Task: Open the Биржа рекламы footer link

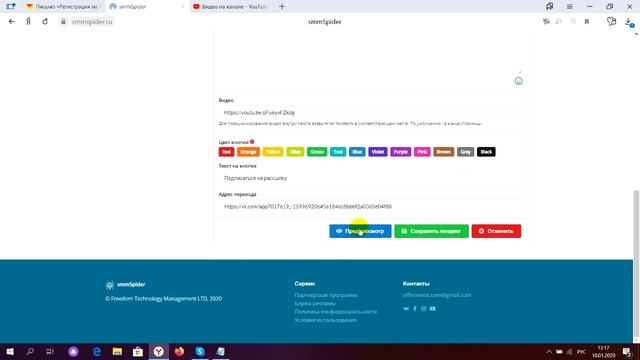Action: tap(315, 303)
